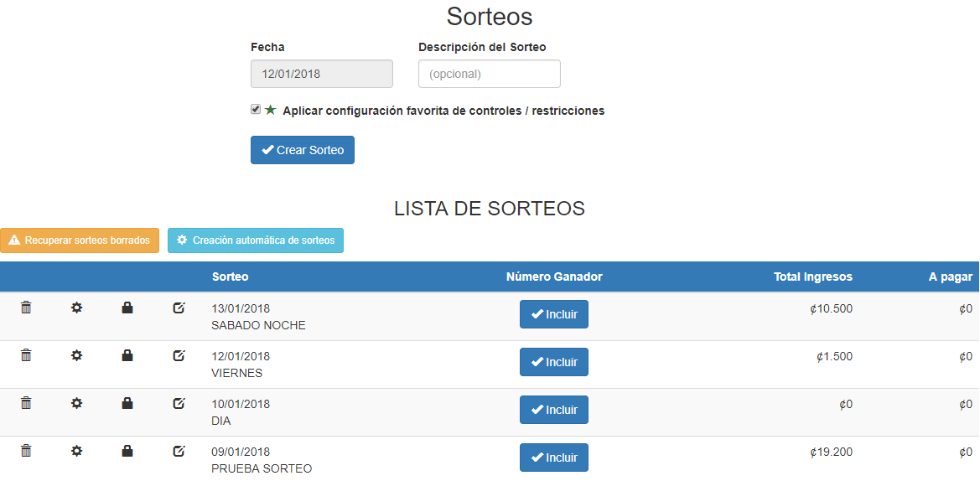
Task: Open gear settings for SABADO NOCHE
Action: click(x=76, y=308)
